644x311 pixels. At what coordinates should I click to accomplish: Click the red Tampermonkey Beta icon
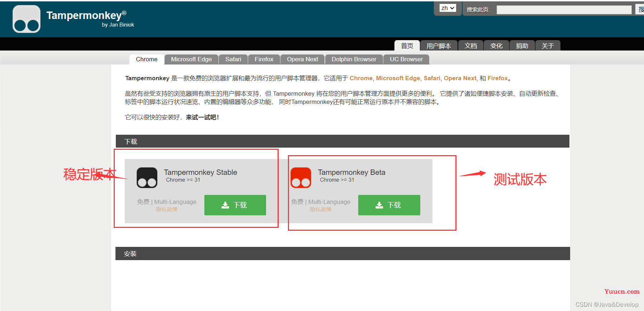tap(301, 178)
